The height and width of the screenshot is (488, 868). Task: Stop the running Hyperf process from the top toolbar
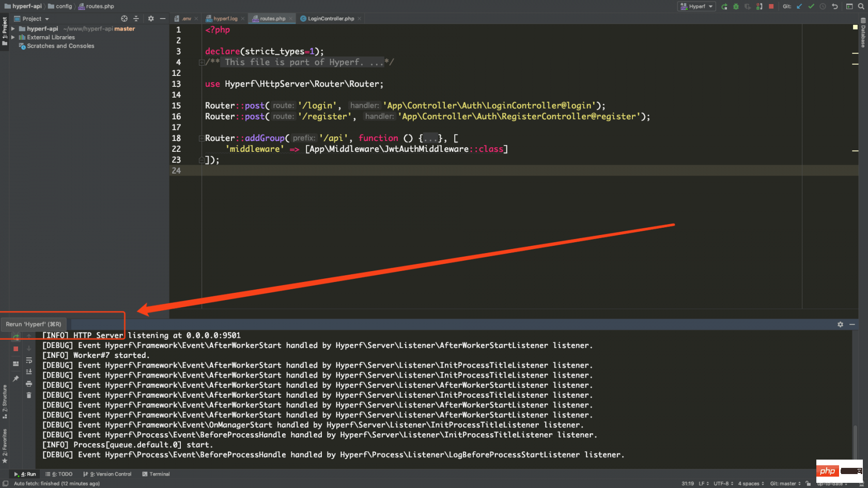coord(771,7)
